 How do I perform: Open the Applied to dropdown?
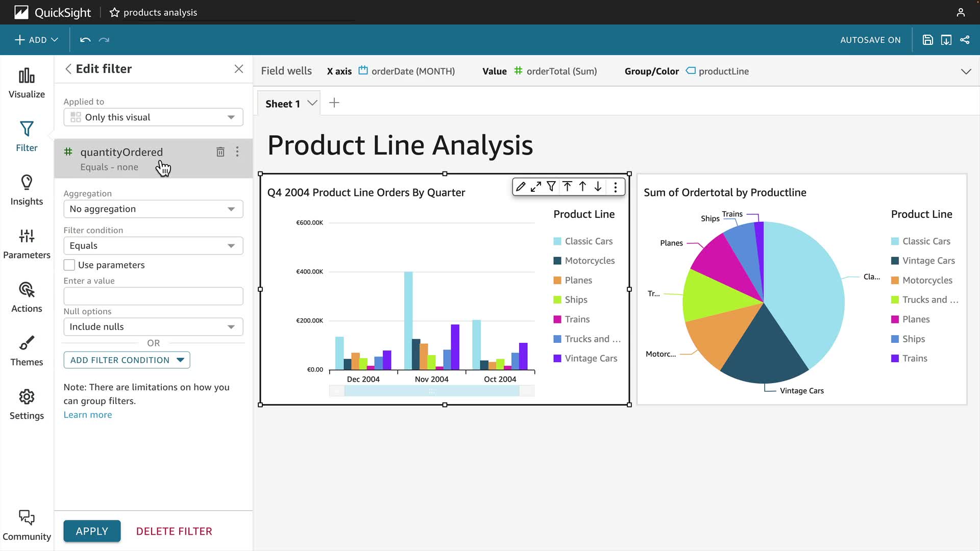pyautogui.click(x=153, y=117)
